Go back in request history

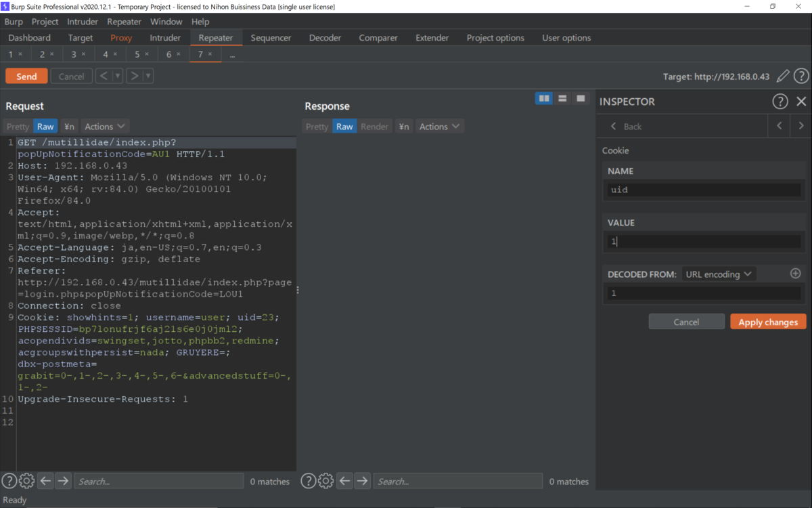pos(104,76)
